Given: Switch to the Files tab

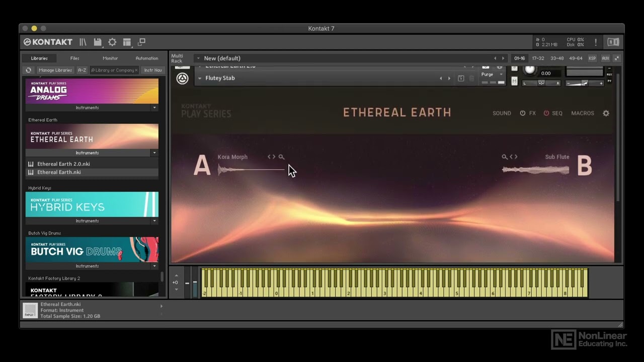Looking at the screenshot, I should tap(74, 58).
